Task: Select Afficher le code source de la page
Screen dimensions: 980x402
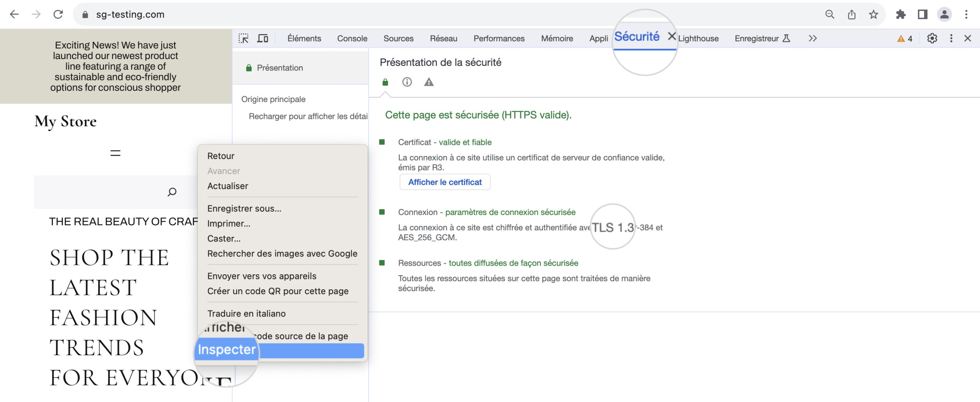Action: [x=283, y=336]
